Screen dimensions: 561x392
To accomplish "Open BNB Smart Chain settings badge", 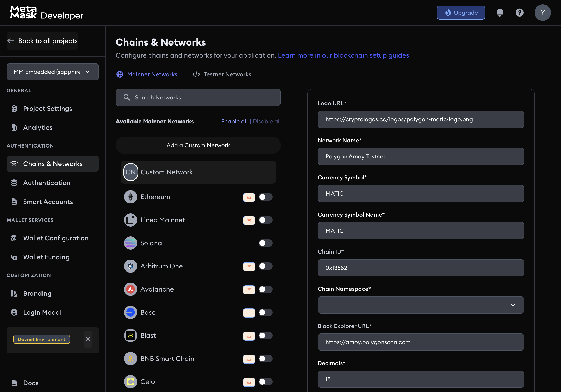I will tap(249, 359).
